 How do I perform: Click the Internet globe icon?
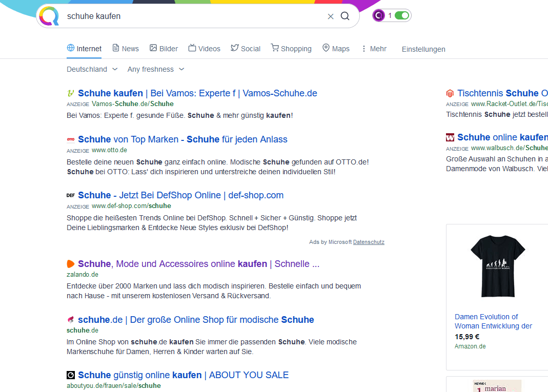pyautogui.click(x=71, y=48)
